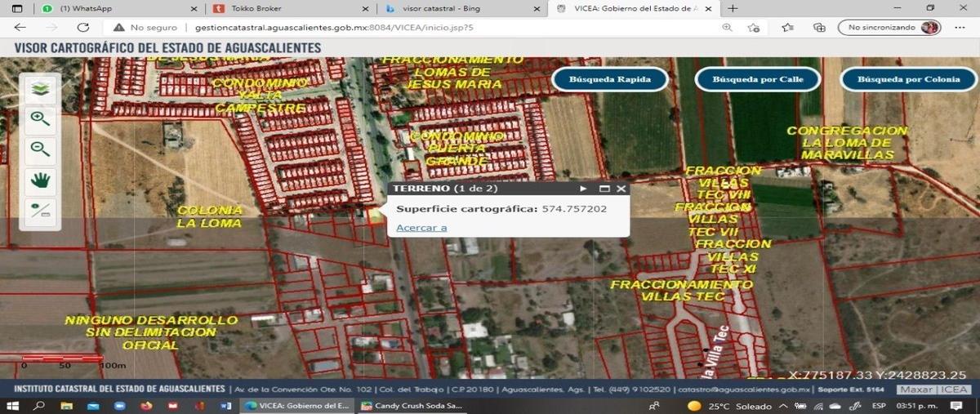The height and width of the screenshot is (414, 980).
Task: Click CONDOMINIO PUERTA GRANDE map label
Action: click(457, 149)
